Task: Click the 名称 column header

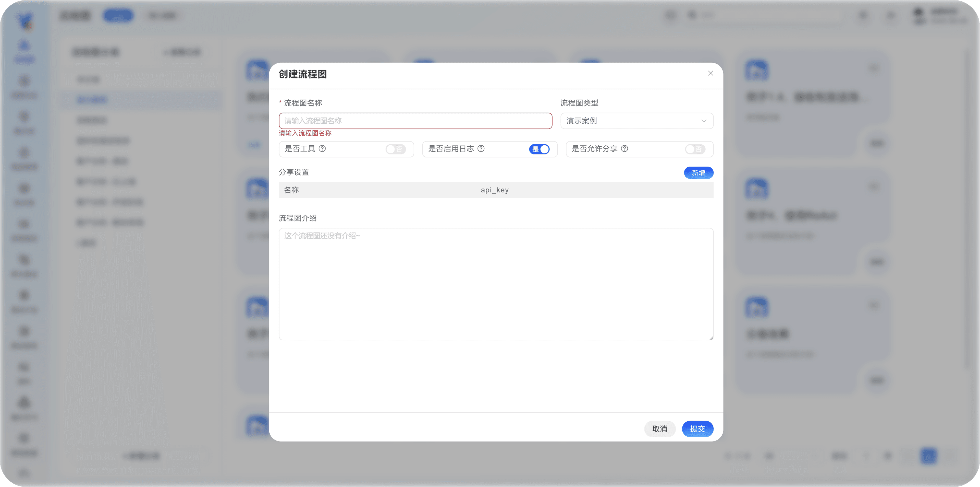Action: (x=291, y=190)
